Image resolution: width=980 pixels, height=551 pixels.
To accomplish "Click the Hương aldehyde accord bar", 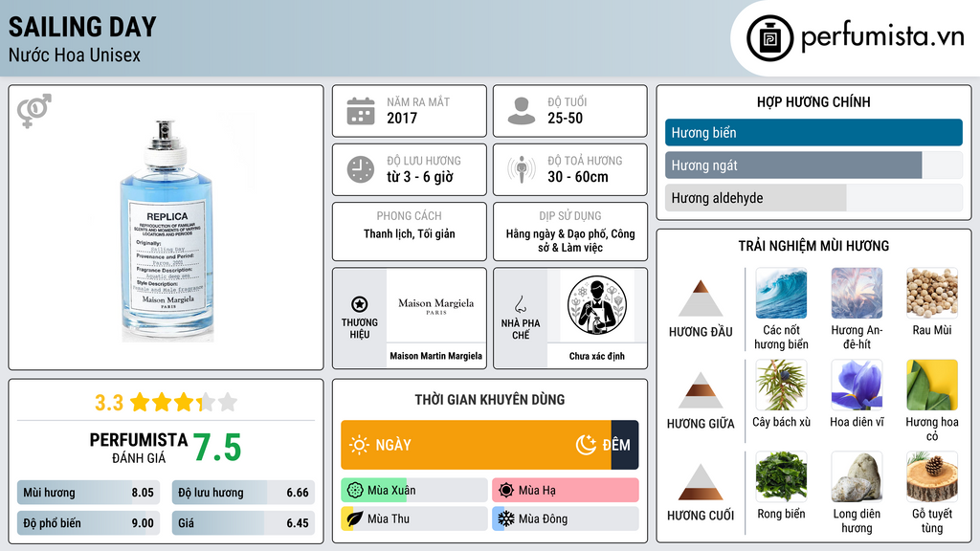I will [813, 198].
